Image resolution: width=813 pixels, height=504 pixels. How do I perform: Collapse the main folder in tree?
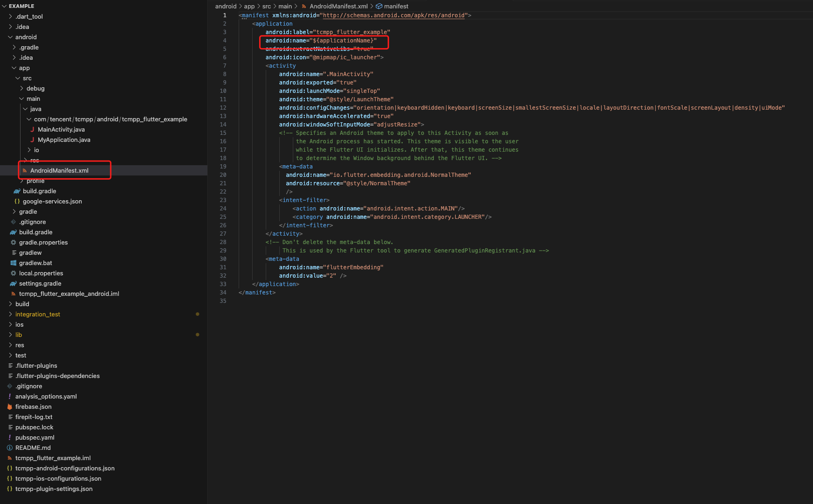(21, 98)
